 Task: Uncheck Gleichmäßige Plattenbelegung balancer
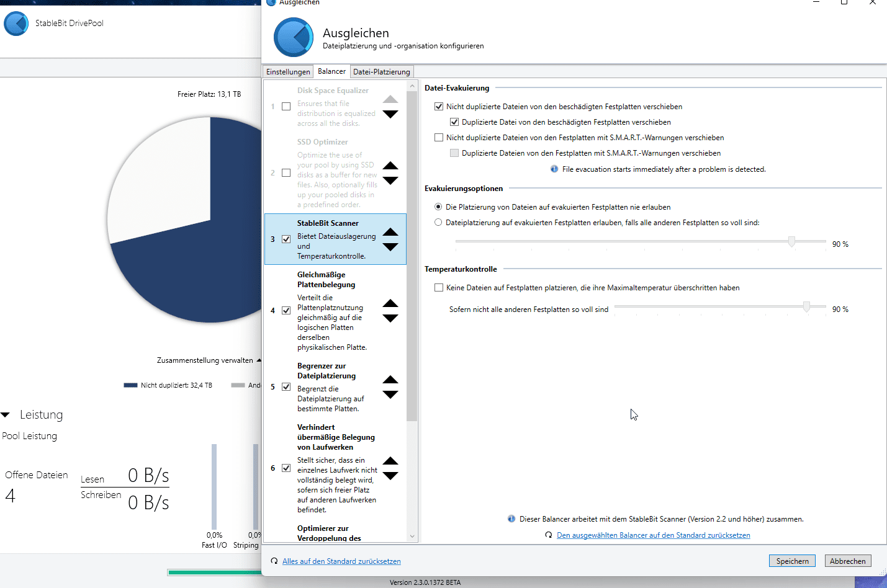(x=286, y=311)
